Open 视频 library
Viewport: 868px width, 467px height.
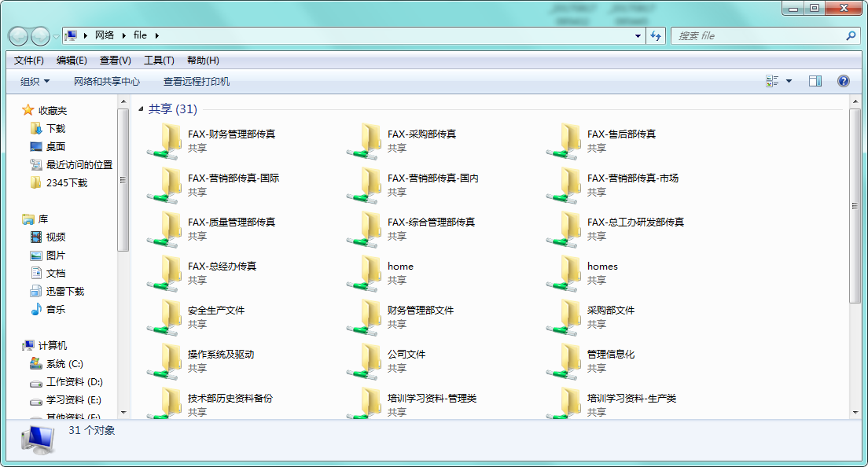56,237
